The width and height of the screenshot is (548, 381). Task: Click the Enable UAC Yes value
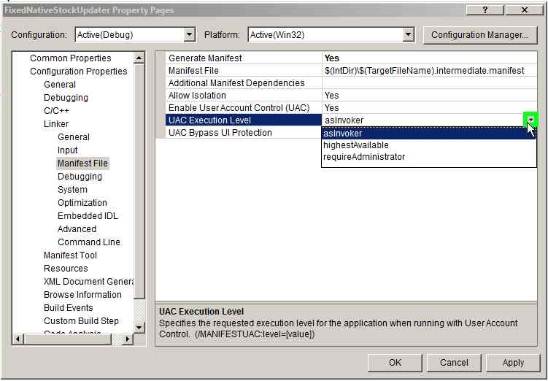(x=332, y=108)
